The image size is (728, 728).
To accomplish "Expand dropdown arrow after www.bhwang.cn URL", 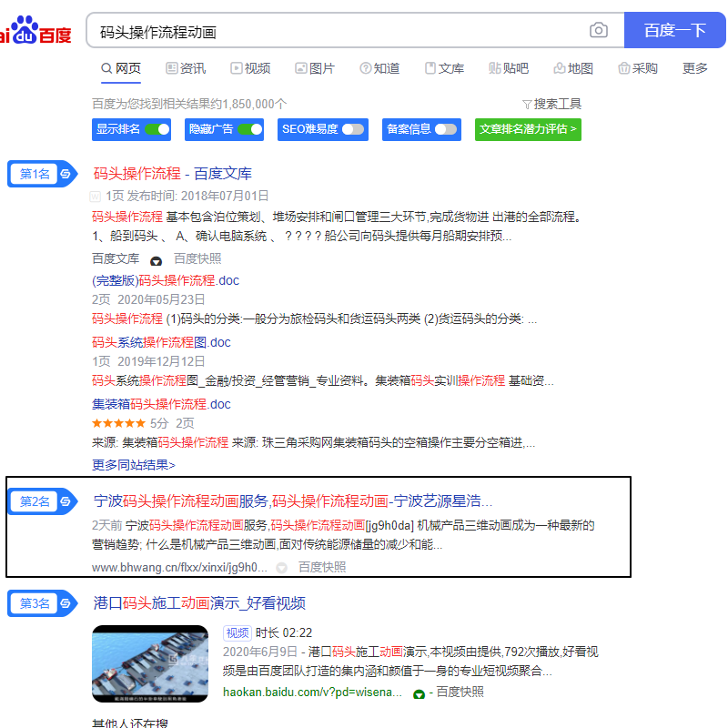I will coord(281,568).
